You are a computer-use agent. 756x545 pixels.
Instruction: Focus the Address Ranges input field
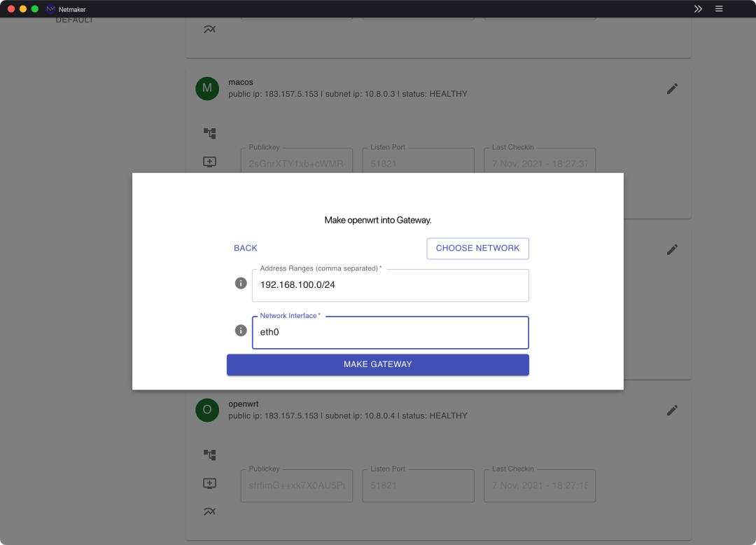[x=390, y=286]
